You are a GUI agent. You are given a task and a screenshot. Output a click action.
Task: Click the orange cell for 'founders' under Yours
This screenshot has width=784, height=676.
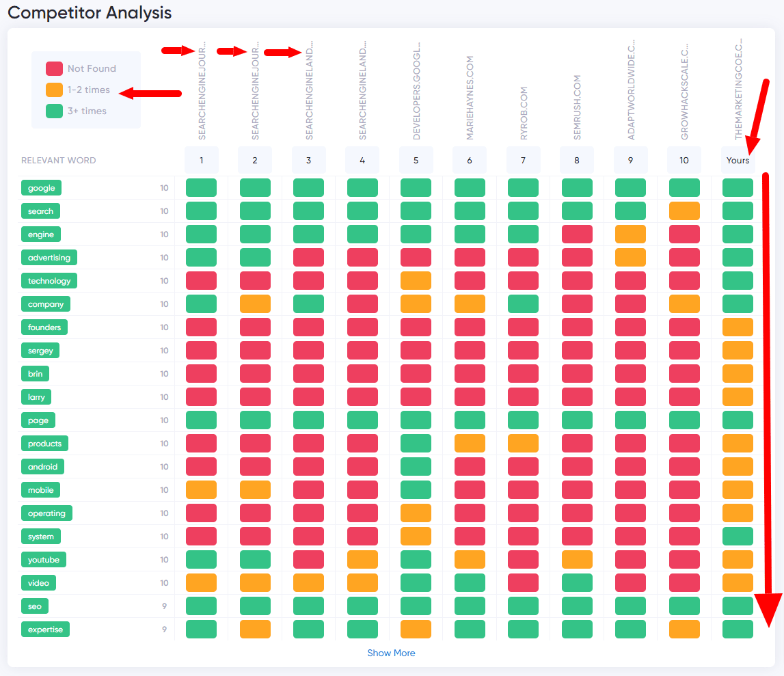point(738,327)
